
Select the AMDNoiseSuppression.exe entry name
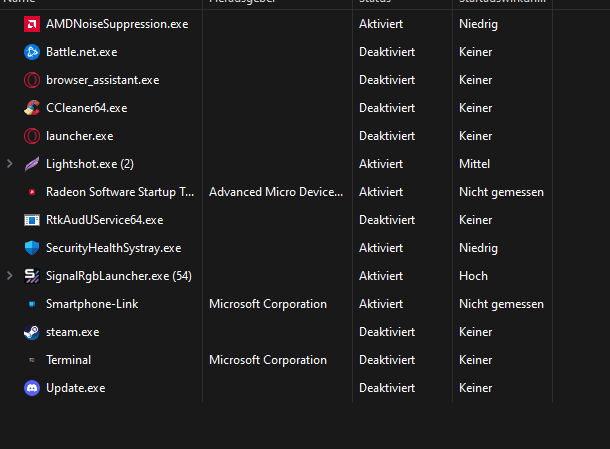coord(117,24)
